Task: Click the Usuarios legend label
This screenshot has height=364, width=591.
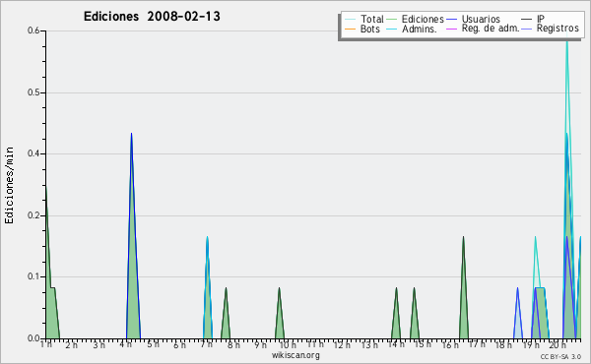Action: click(481, 19)
